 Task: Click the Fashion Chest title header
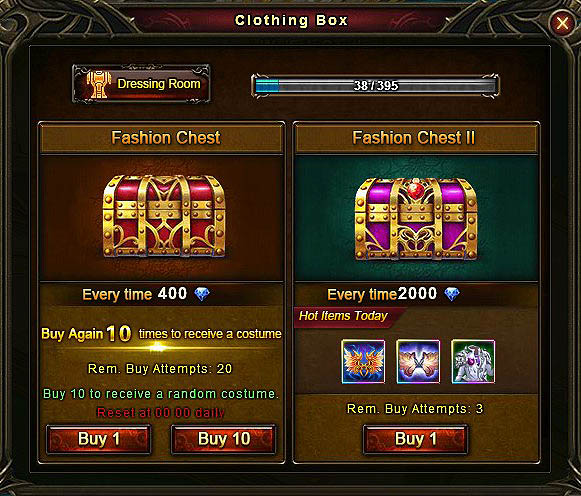click(x=162, y=138)
